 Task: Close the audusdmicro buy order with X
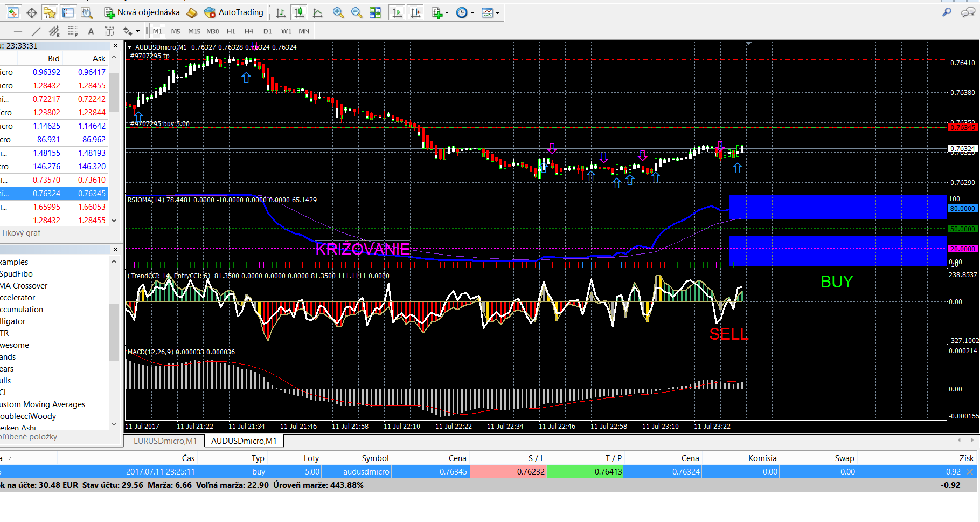[970, 471]
